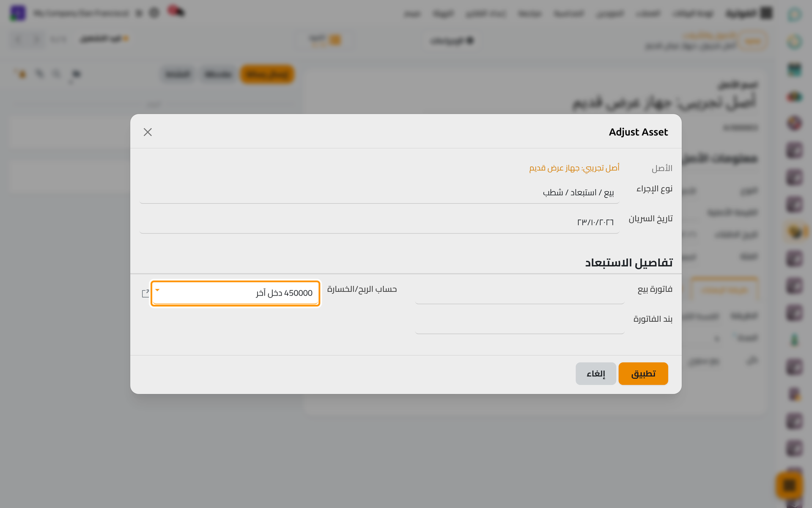
Task: Open the asset link أصل تجريبي: جهاز عرض قديم
Action: click(574, 168)
